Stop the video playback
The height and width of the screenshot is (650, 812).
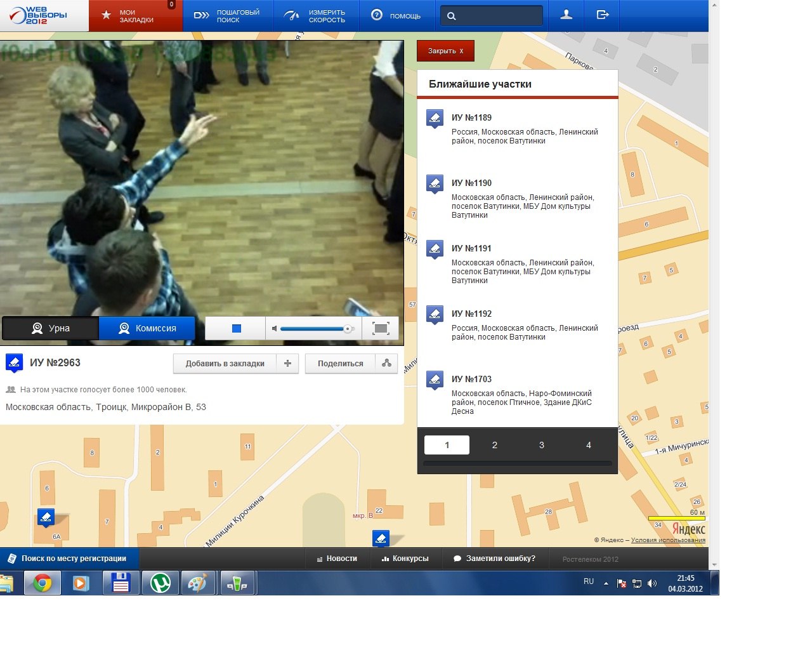(236, 328)
